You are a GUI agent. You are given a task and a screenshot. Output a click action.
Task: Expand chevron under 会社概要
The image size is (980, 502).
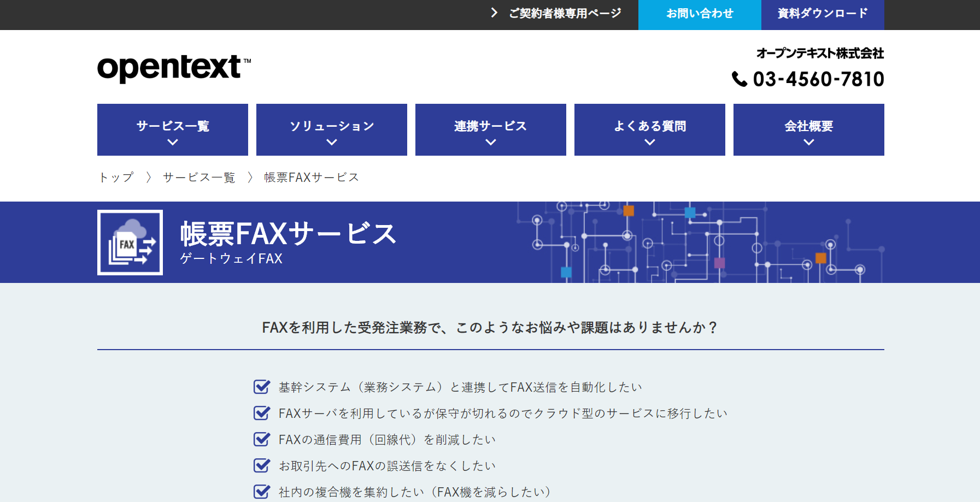click(x=809, y=142)
